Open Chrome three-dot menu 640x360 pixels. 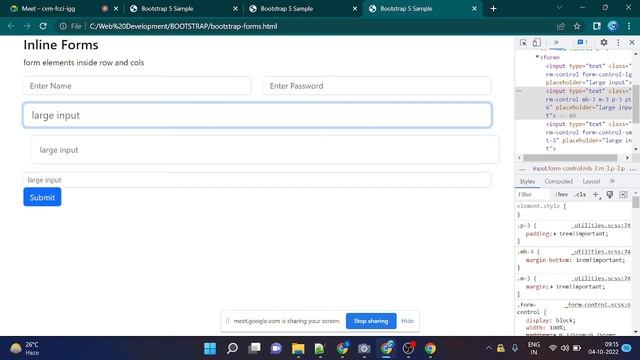coord(629,26)
